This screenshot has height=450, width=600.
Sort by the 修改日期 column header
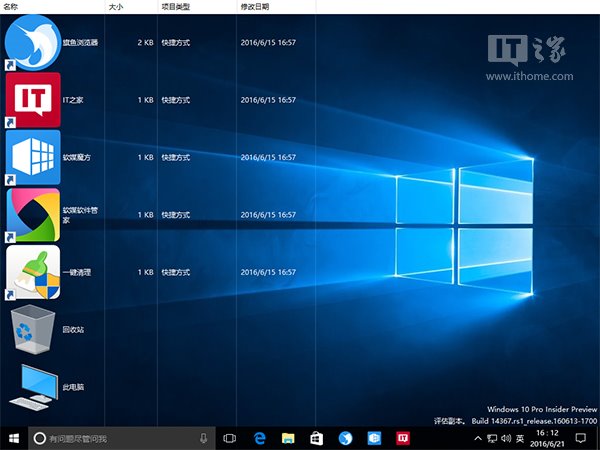click(x=254, y=6)
